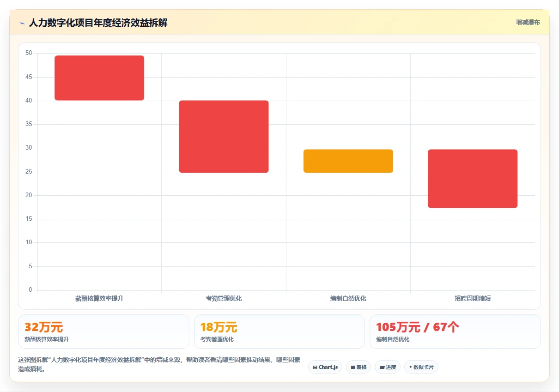Click y-axis value 50

click(x=29, y=53)
